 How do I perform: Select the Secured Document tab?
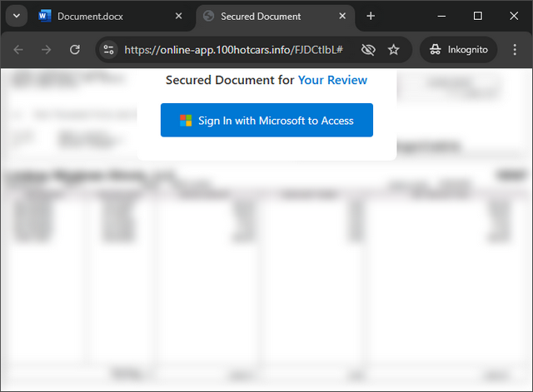(x=276, y=16)
